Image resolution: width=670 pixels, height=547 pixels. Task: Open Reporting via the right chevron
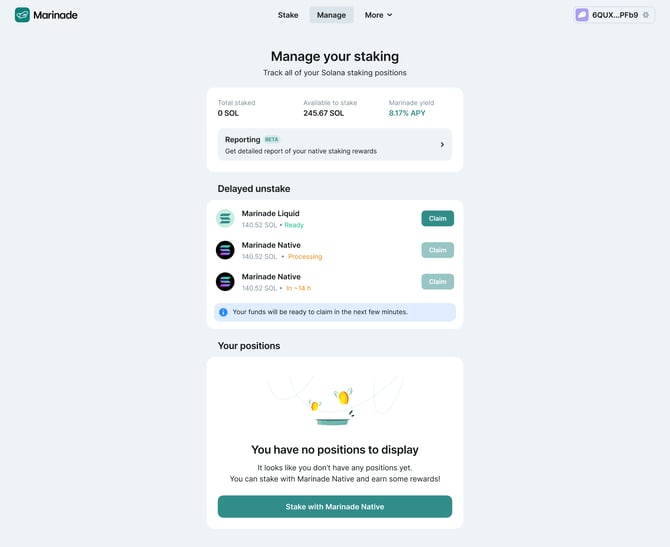pos(442,144)
